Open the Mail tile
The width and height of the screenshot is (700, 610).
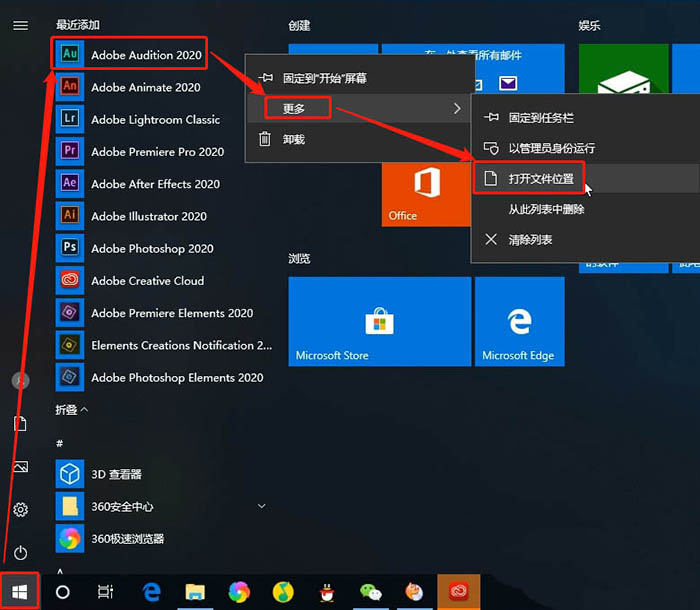coord(518,68)
